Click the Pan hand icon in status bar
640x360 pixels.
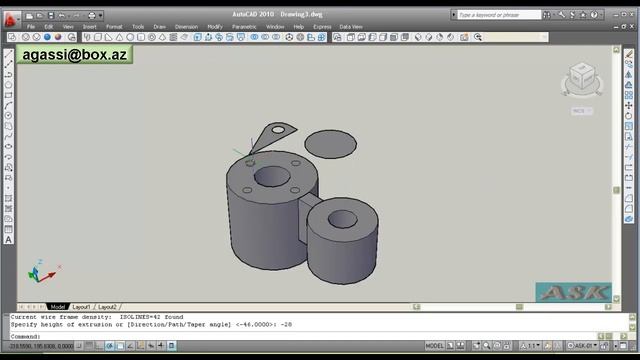tap(476, 346)
